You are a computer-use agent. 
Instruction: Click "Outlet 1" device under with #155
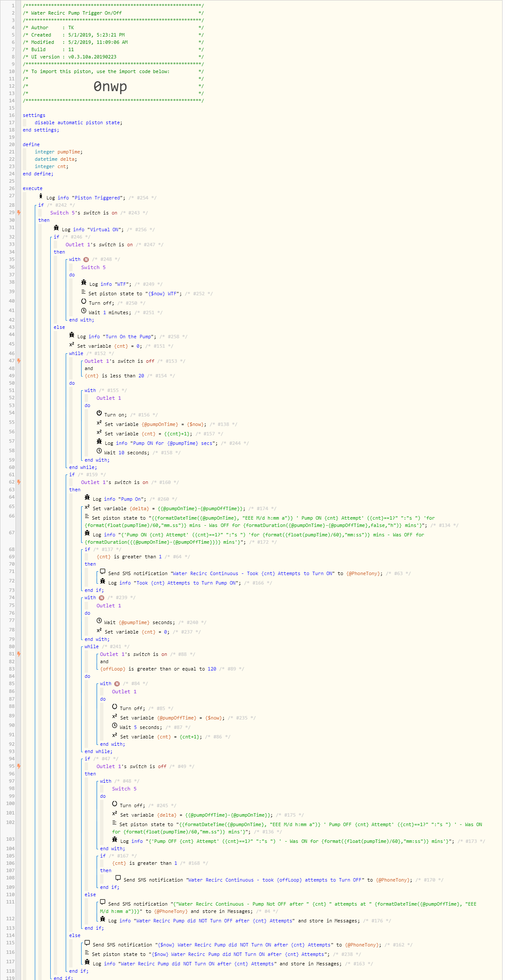pos(109,398)
